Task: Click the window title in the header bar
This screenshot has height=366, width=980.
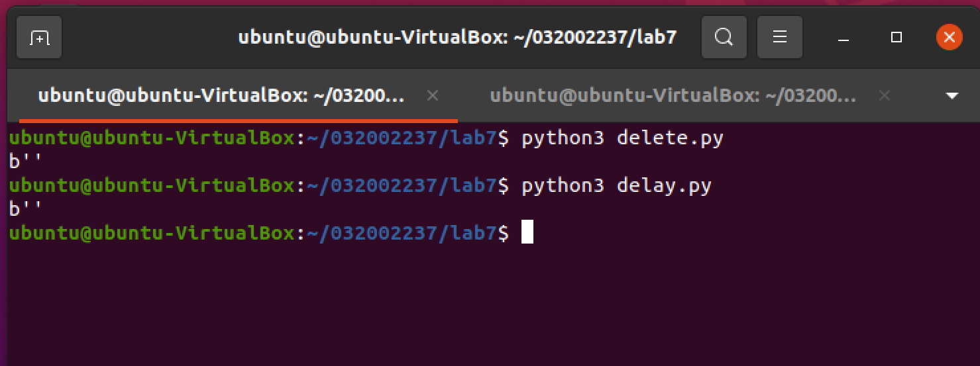Action: point(457,37)
